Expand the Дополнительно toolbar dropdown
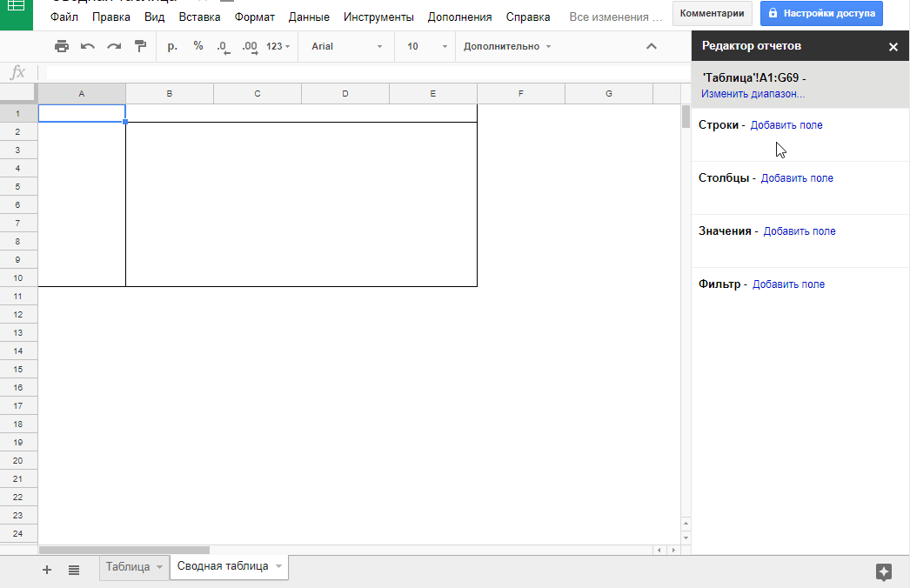This screenshot has height=588, width=910. click(x=507, y=46)
